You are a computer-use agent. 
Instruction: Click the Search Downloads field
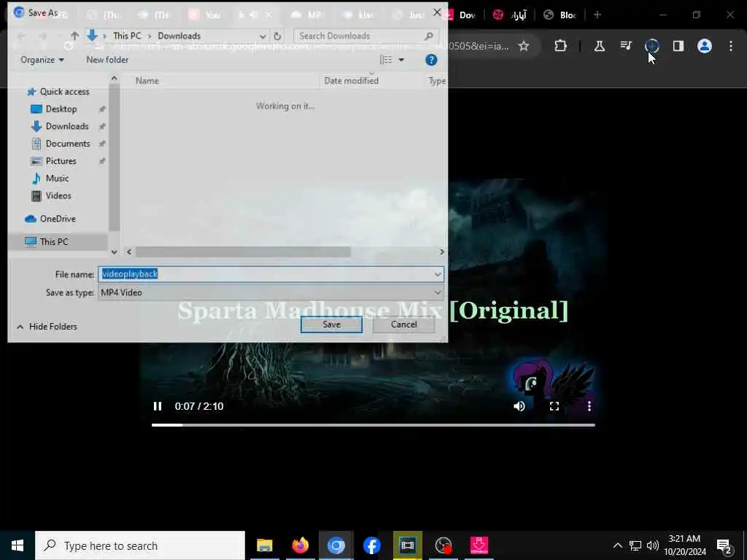click(x=365, y=36)
